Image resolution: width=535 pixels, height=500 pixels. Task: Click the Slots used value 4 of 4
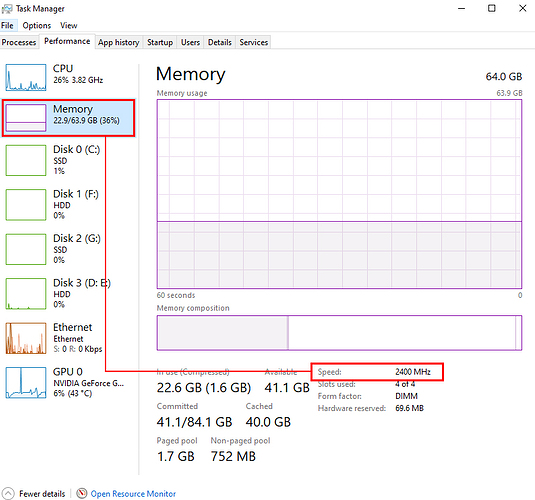pyautogui.click(x=405, y=384)
